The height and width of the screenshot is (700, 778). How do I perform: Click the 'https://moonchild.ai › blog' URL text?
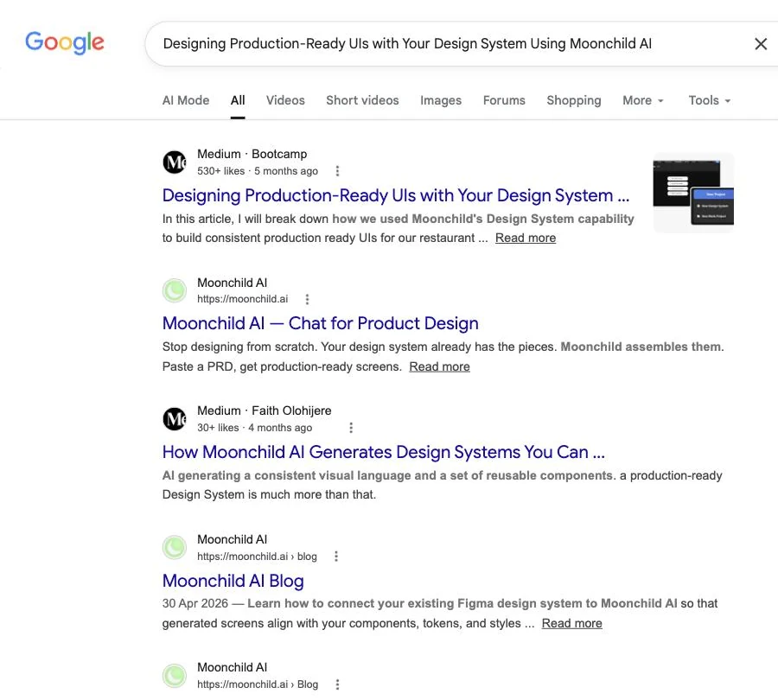(x=257, y=557)
